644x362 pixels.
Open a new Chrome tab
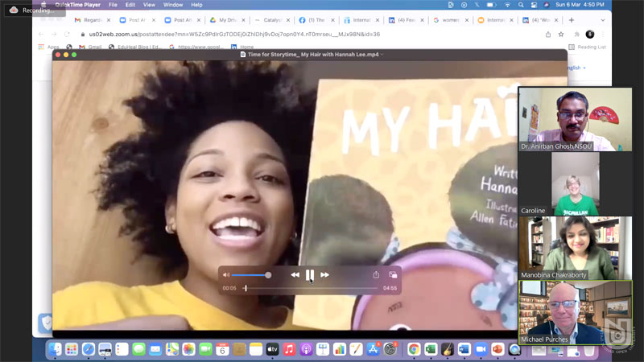click(x=572, y=20)
